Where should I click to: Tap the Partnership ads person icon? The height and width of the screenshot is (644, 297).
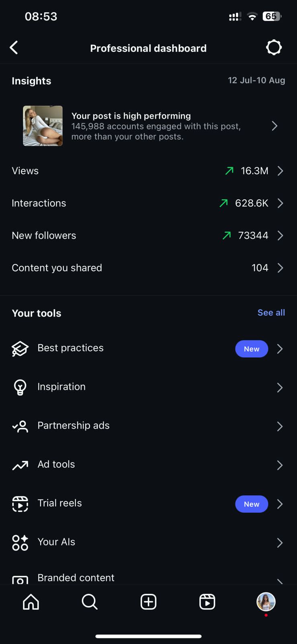(20, 426)
